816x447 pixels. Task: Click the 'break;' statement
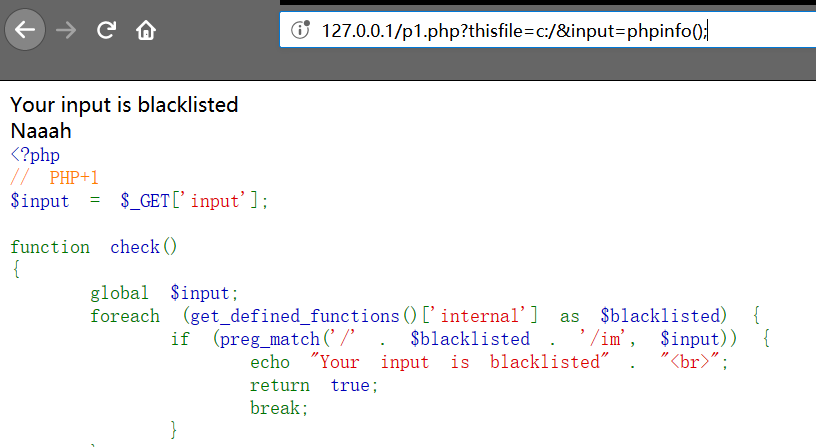[x=279, y=408]
